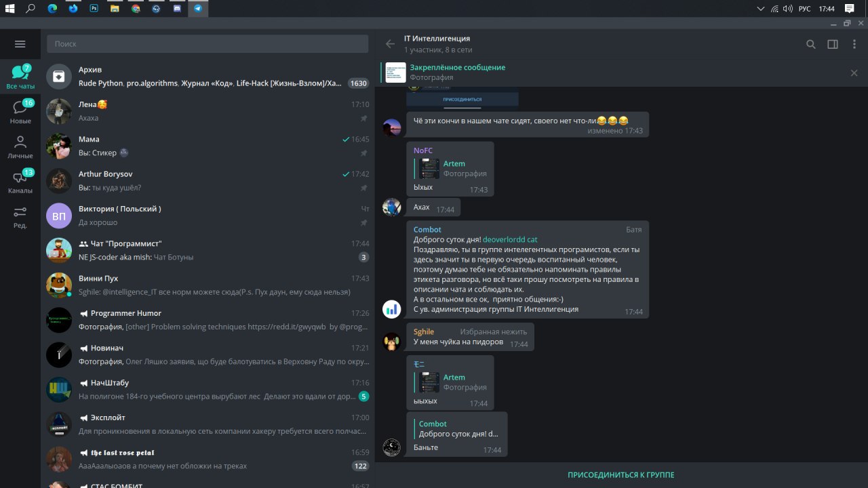Expand hidden system tray icons

click(761, 9)
